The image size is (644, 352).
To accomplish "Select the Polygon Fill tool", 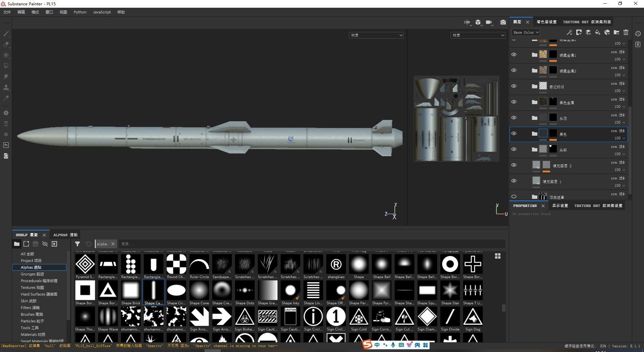I will [x=6, y=66].
